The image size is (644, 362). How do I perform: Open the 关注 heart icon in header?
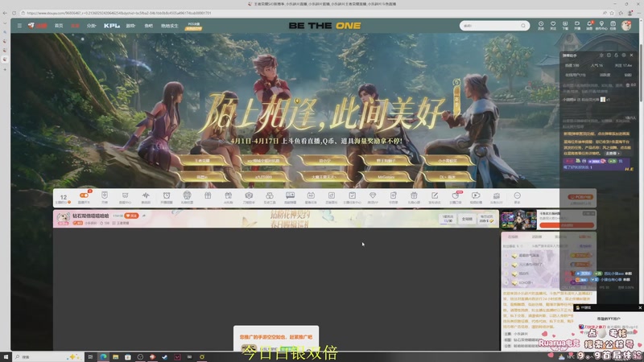pos(553,26)
